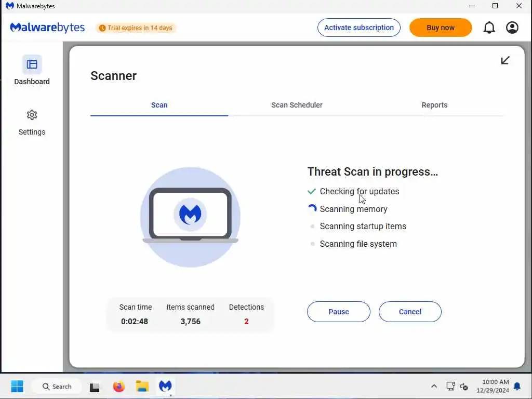Viewport: 532px width, 399px height.
Task: Click the laptop scan illustration
Action: pyautogui.click(x=190, y=217)
